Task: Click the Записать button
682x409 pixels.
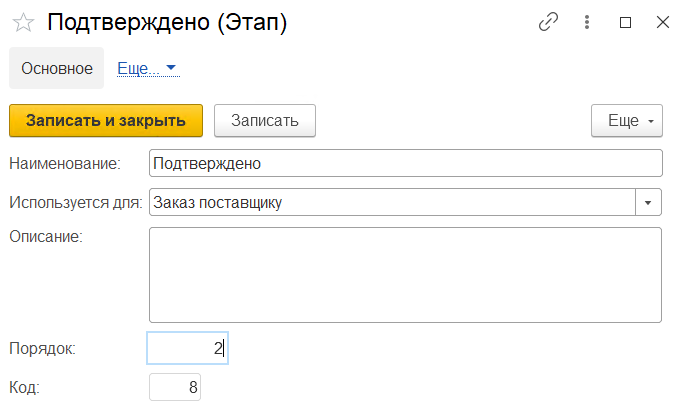Action: tap(265, 121)
